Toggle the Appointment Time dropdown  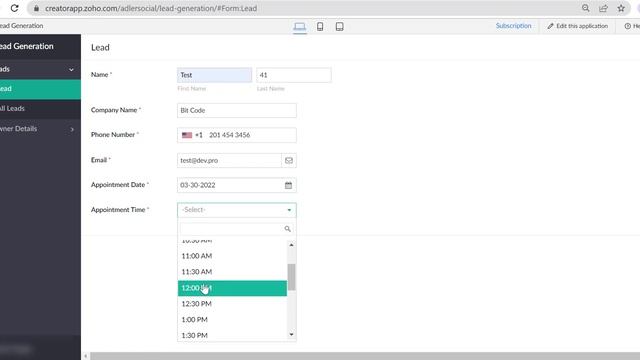click(x=237, y=210)
